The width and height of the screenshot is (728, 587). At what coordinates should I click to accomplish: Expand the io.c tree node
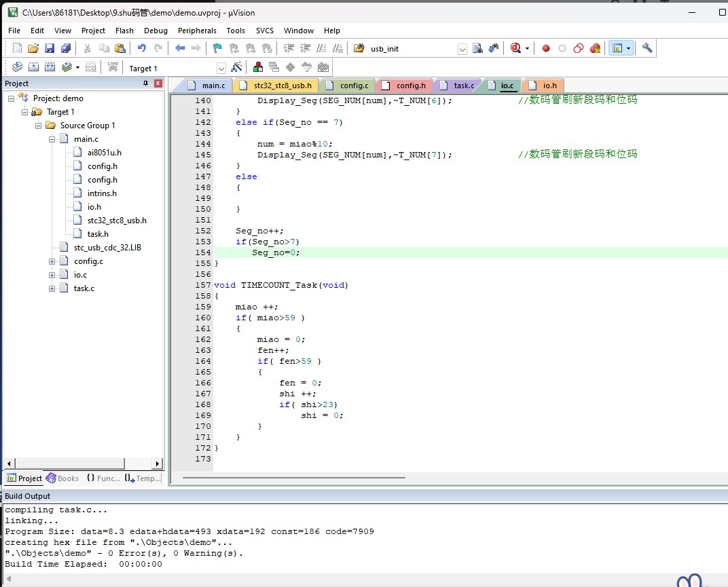[52, 275]
